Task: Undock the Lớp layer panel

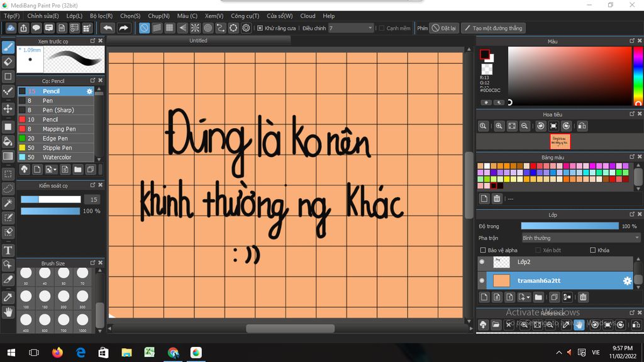Action: 631,214
